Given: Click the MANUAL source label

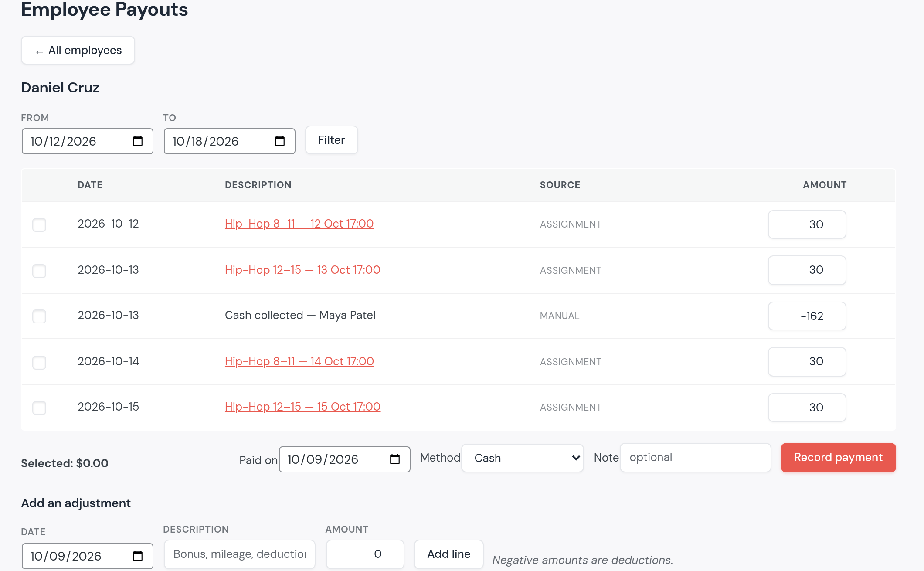Looking at the screenshot, I should pos(560,316).
